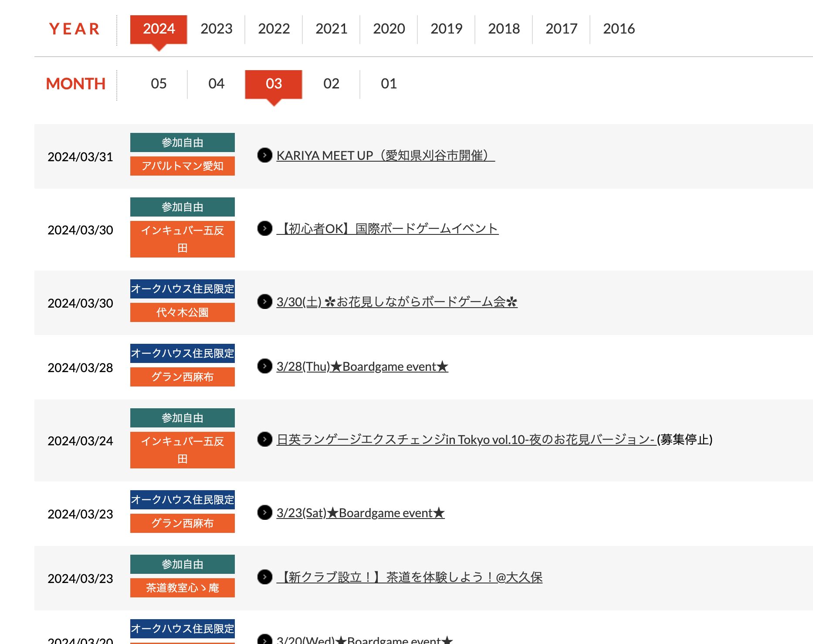The height and width of the screenshot is (644, 813).
Task: Click arrow icon beside 国際ボードゲームイベント
Action: point(264,228)
